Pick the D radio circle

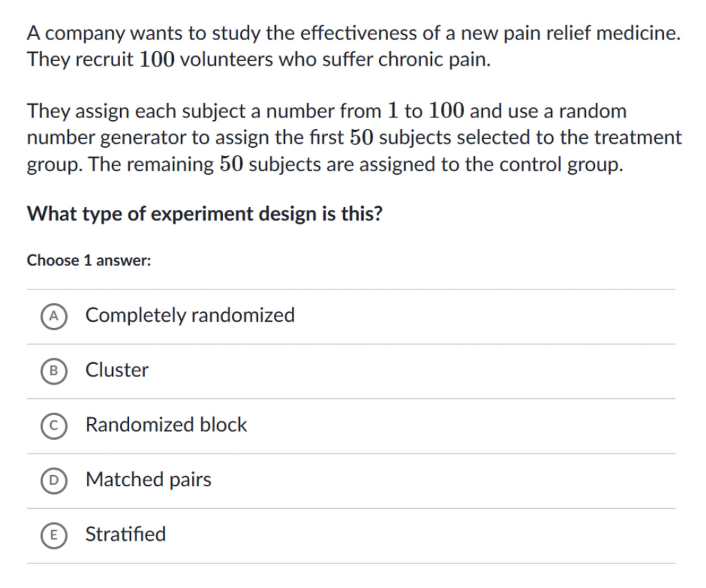coord(54,480)
